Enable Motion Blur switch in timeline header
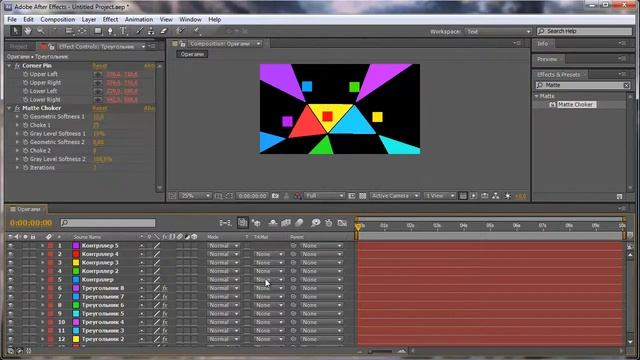 pos(299,223)
